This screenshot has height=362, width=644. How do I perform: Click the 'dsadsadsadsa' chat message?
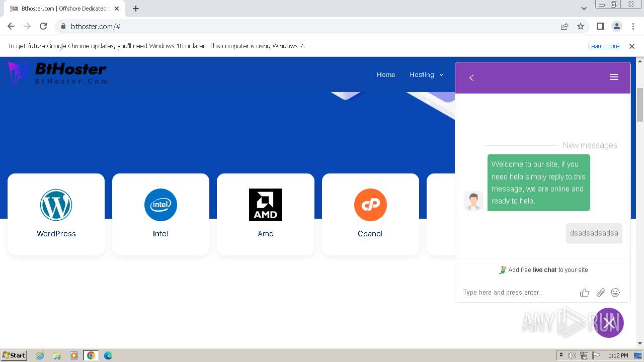point(594,233)
